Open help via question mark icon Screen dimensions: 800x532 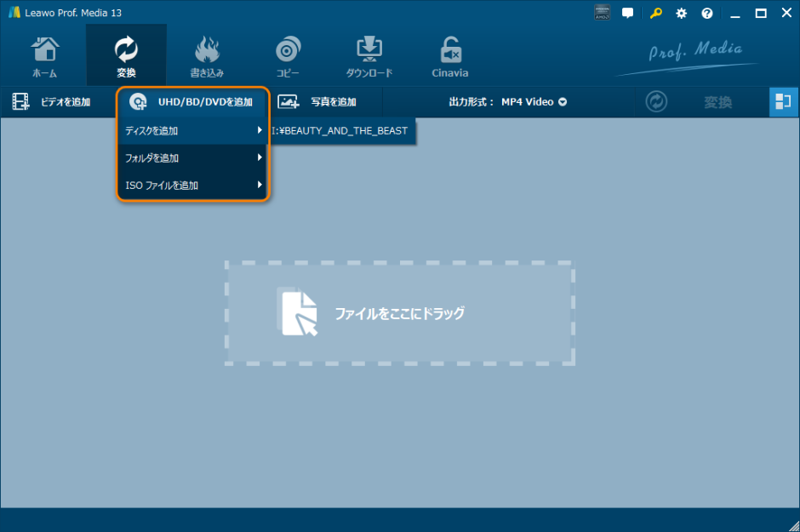(x=706, y=13)
